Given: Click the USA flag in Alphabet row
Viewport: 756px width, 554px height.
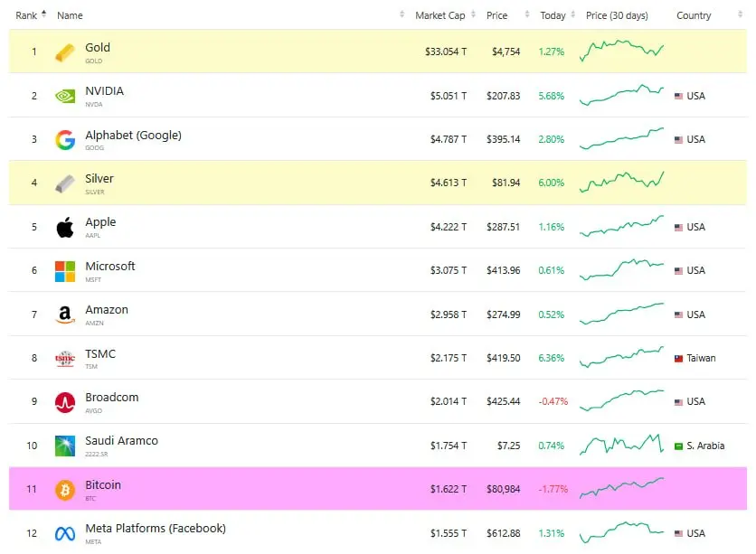Looking at the screenshot, I should (x=678, y=140).
